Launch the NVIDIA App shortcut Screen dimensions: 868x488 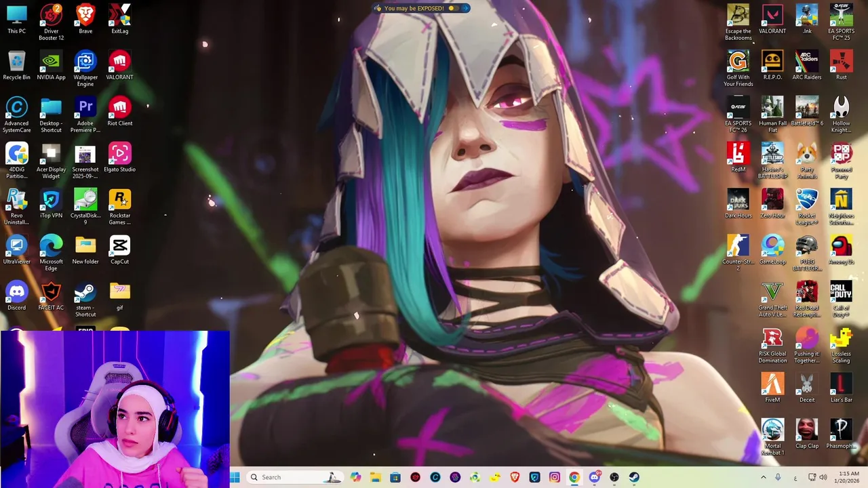point(51,66)
